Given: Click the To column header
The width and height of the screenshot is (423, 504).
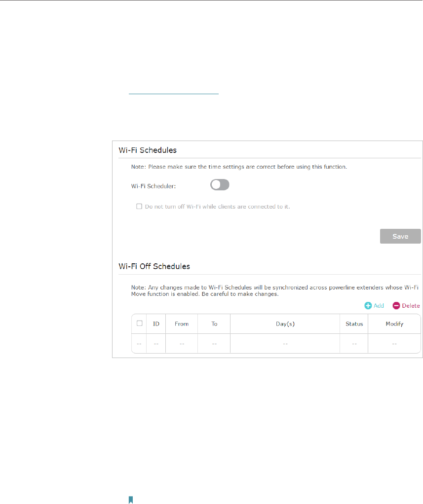Looking at the screenshot, I should pyautogui.click(x=214, y=324).
